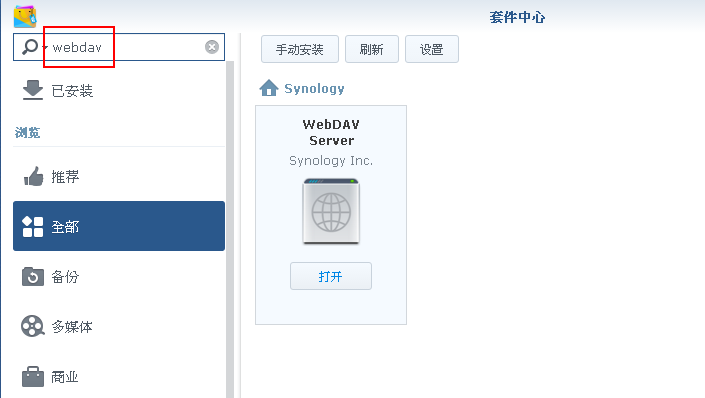Click the 已安装 download icon
The image size is (705, 398).
[33, 90]
